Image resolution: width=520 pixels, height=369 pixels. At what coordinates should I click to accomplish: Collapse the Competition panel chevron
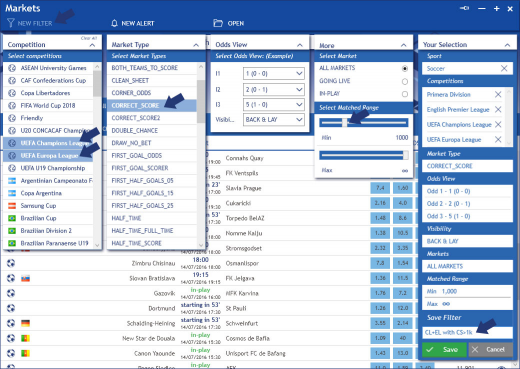(92, 45)
